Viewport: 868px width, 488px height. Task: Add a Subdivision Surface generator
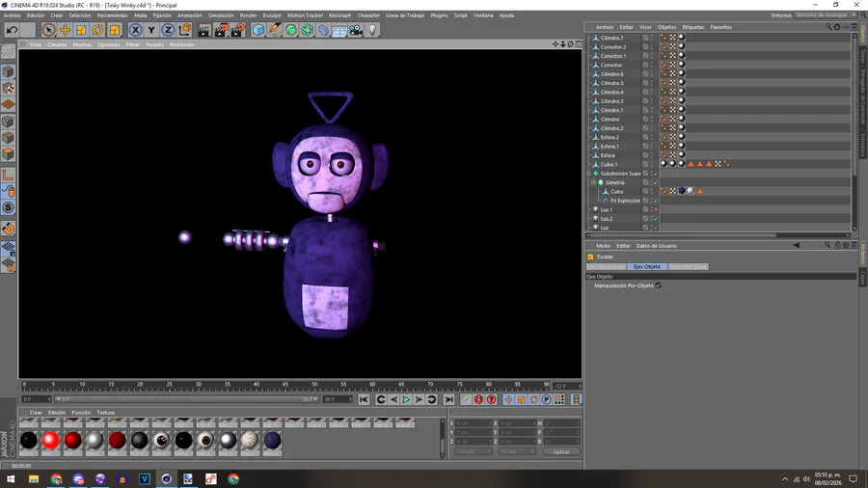pos(291,30)
